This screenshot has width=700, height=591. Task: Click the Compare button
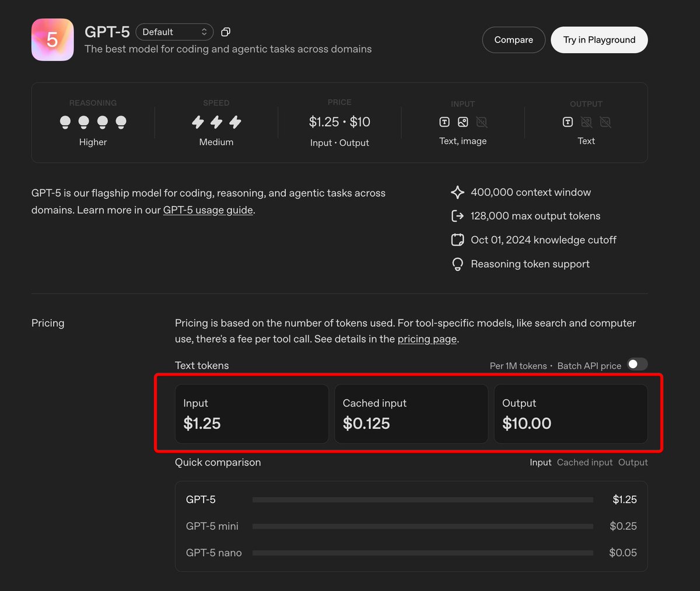pyautogui.click(x=514, y=40)
